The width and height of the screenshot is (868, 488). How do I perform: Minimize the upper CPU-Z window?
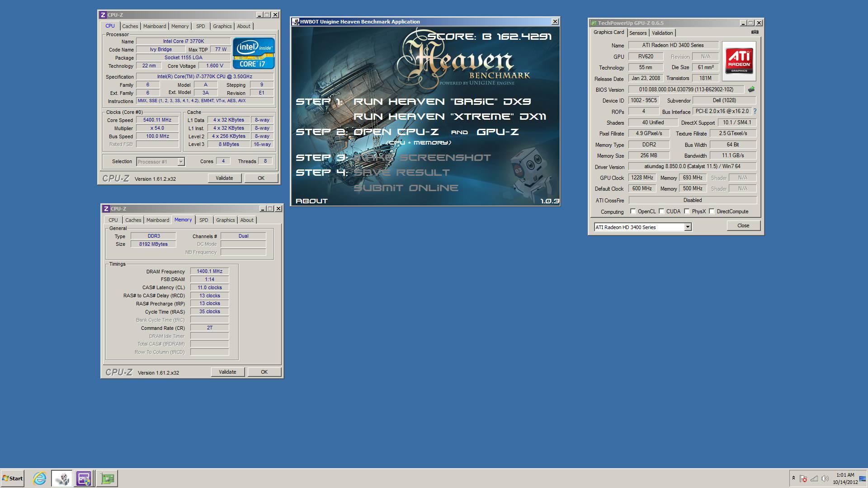259,15
